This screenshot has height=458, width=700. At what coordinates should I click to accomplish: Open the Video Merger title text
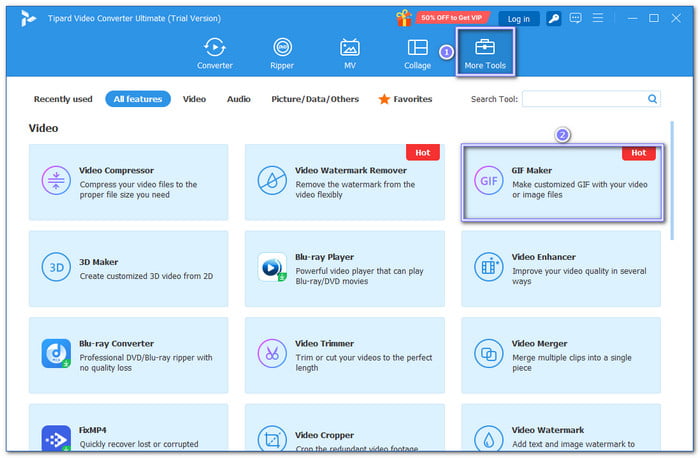tap(539, 344)
